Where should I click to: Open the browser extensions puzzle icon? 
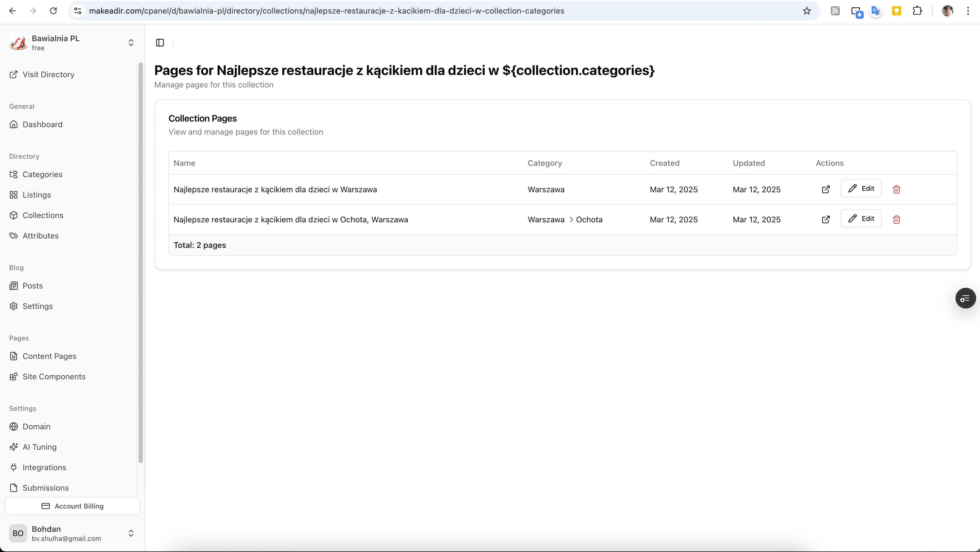(917, 11)
